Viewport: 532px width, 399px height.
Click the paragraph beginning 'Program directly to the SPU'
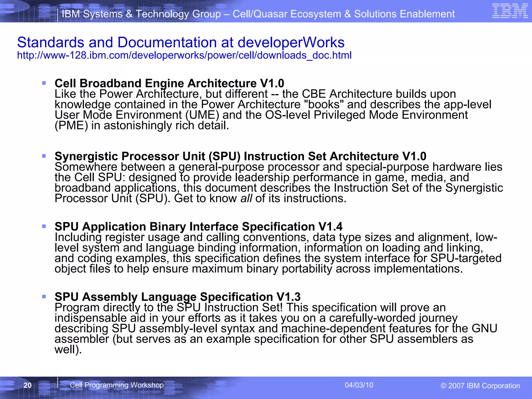pyautogui.click(x=276, y=329)
